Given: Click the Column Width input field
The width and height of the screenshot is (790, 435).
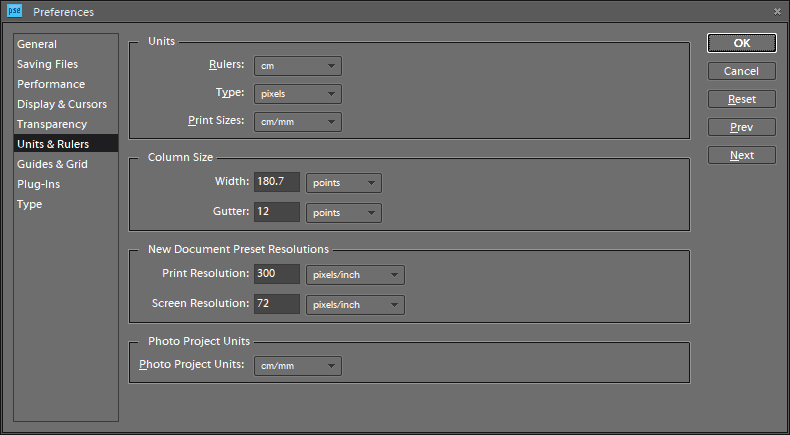Looking at the screenshot, I should pos(277,184).
